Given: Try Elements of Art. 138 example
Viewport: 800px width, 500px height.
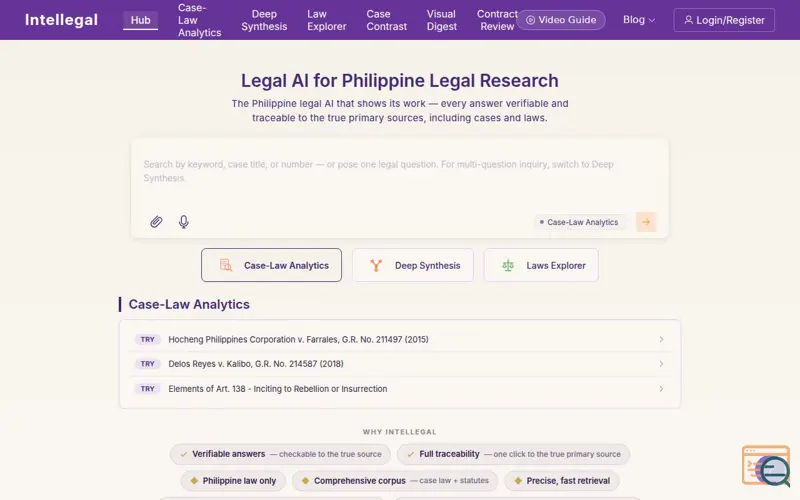Looking at the screenshot, I should (x=399, y=389).
